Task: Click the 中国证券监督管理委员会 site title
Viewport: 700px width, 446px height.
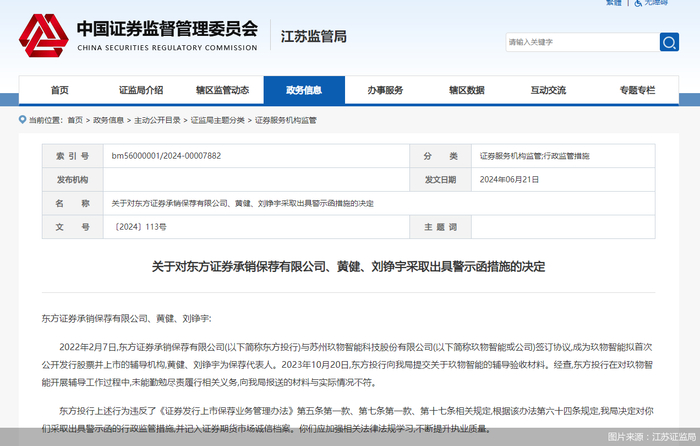Action: coord(167,29)
